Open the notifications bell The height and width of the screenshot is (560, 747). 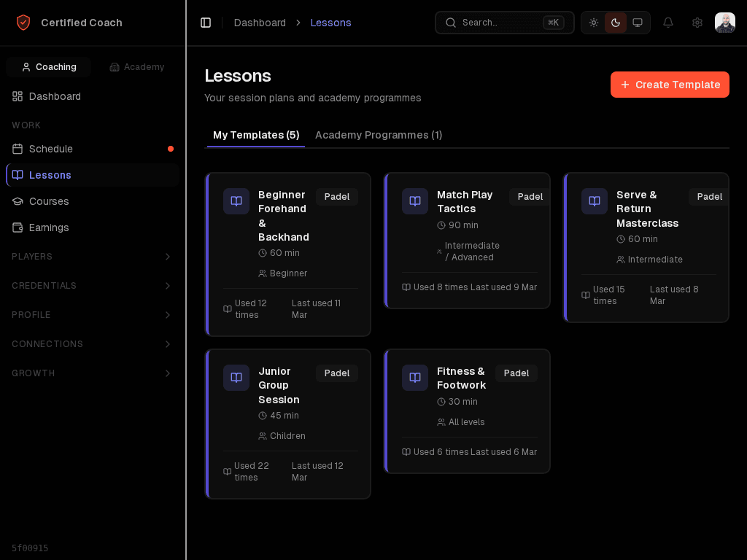tap(668, 23)
